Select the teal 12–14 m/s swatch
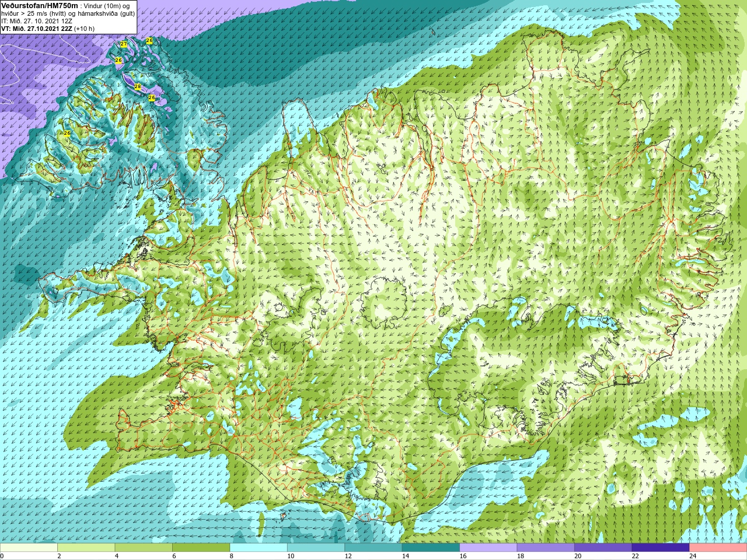 click(373, 548)
